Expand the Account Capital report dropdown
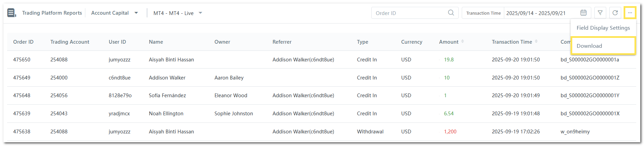Viewport: 644px width, 146px height. pos(136,13)
